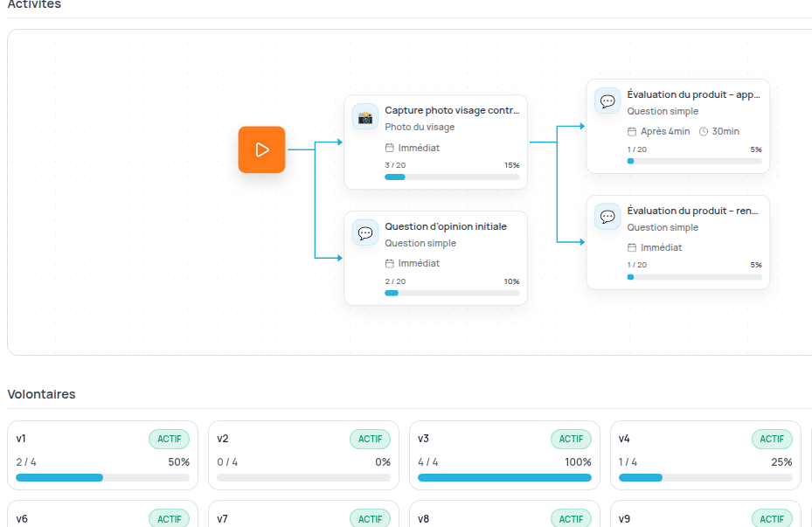Click the orange play start node

(x=261, y=149)
